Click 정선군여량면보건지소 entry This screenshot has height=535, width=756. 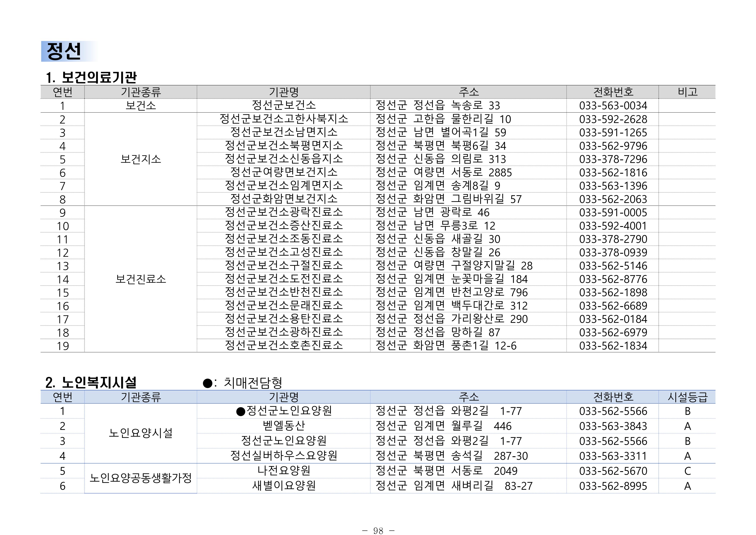click(284, 172)
